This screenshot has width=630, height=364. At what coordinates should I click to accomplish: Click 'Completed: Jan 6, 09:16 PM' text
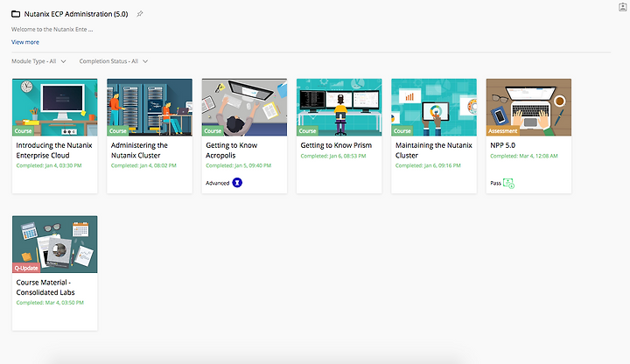428,165
